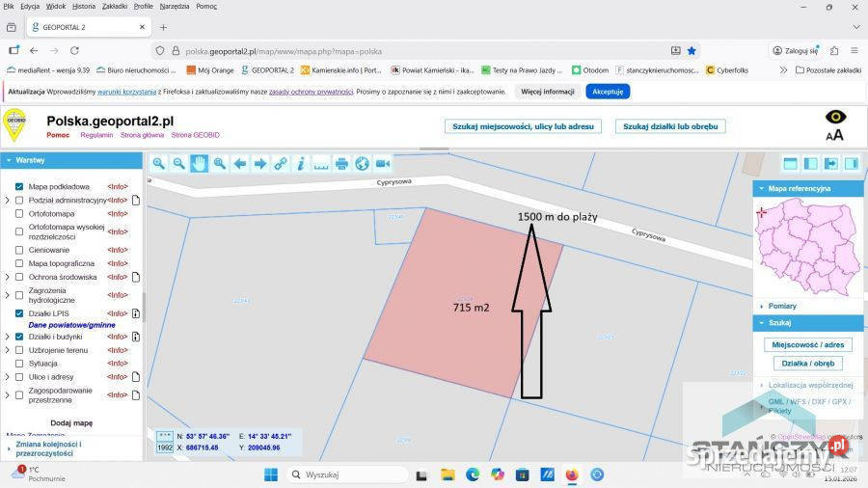Enable the Cieniowanie layer
Screen dimensions: 868x488
(x=19, y=250)
